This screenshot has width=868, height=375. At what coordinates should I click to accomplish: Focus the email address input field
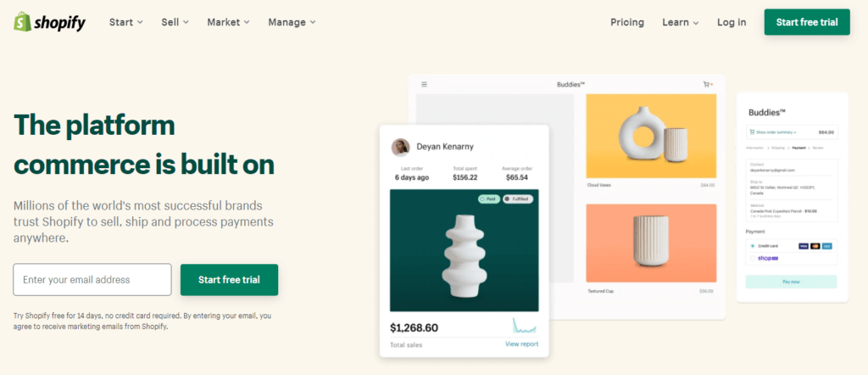[x=92, y=280]
